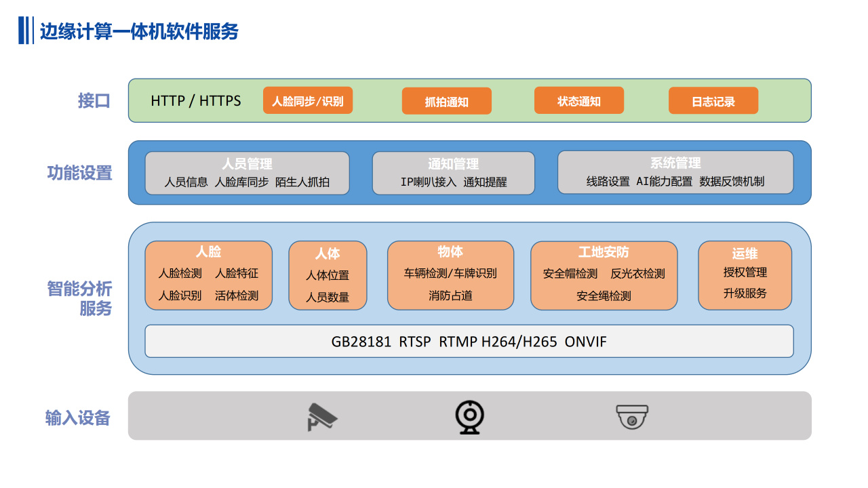Click the dome camera icon

coord(632,417)
